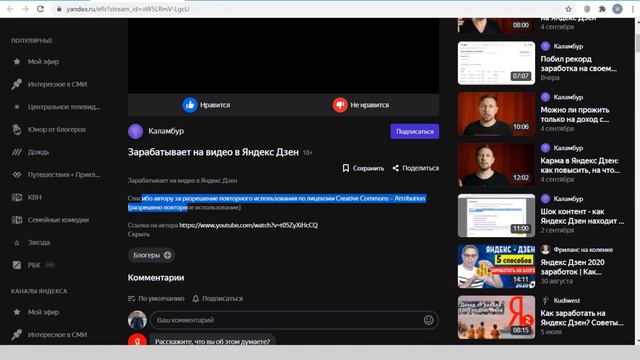Open the browser extensions puzzle icon

(602, 9)
